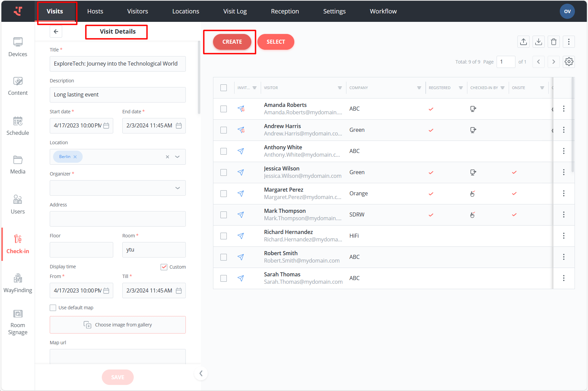Go to Room Signage in sidebar
The width and height of the screenshot is (588, 391).
click(18, 322)
